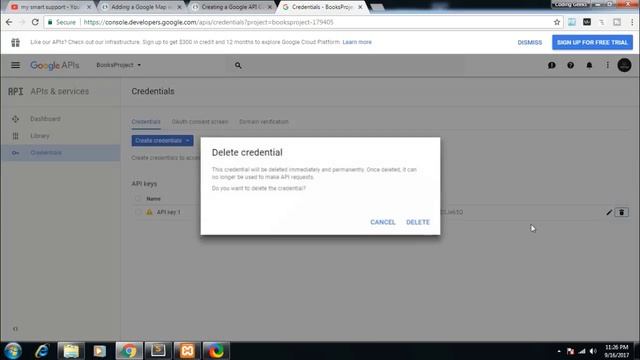Close the Credentials - BooksProject tab

click(x=360, y=7)
